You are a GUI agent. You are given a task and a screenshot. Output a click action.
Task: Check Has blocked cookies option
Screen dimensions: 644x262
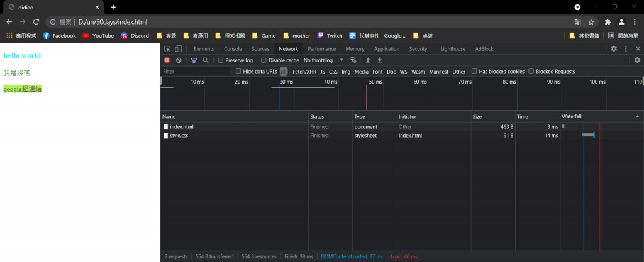[474, 72]
